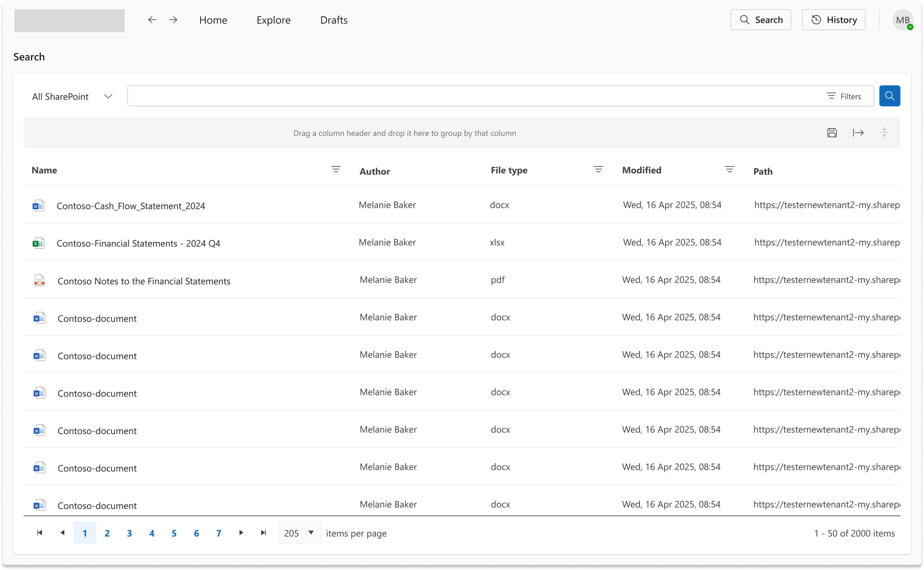This screenshot has height=570, width=924.
Task: Click Excel icon for Contoso-Financial Statements
Action: point(38,243)
